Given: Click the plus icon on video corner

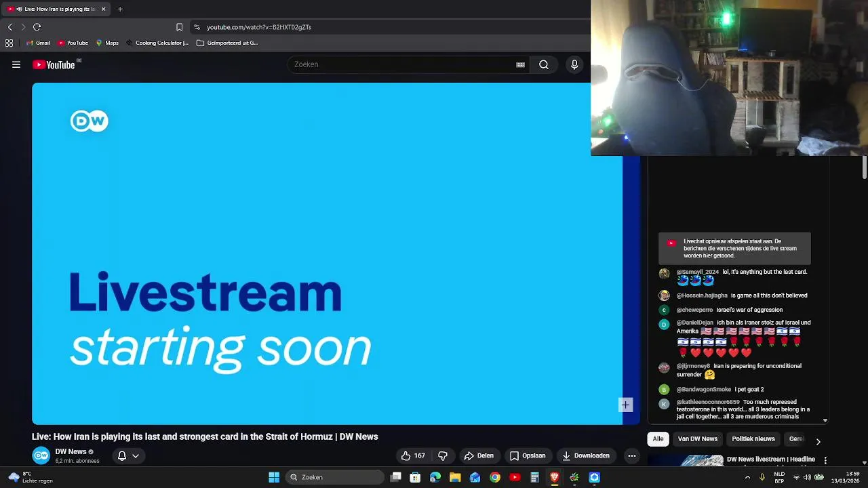Looking at the screenshot, I should pos(625,405).
